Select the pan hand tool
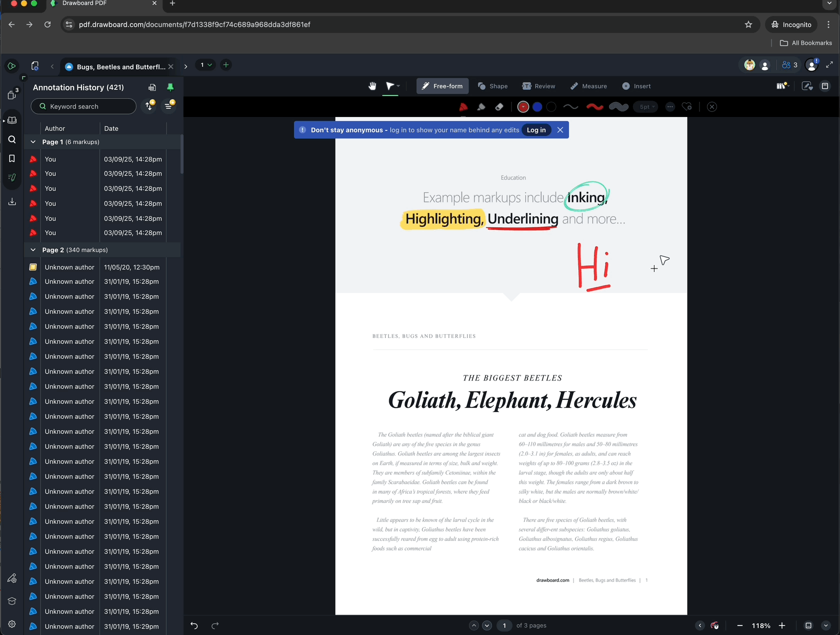 pos(372,86)
